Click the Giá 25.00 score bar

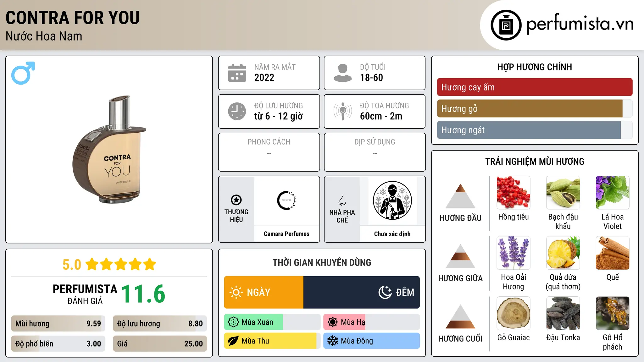click(x=160, y=343)
